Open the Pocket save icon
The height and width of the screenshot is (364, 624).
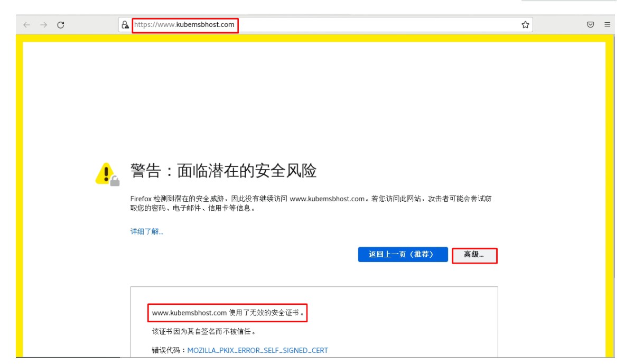591,25
